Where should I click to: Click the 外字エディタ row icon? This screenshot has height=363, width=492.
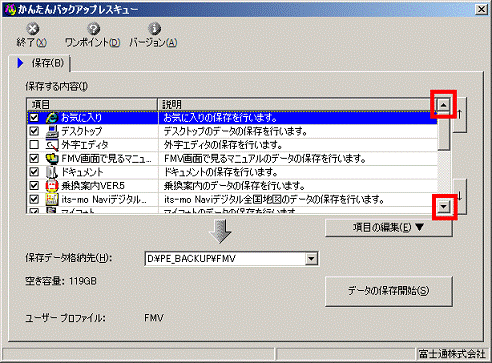point(52,145)
